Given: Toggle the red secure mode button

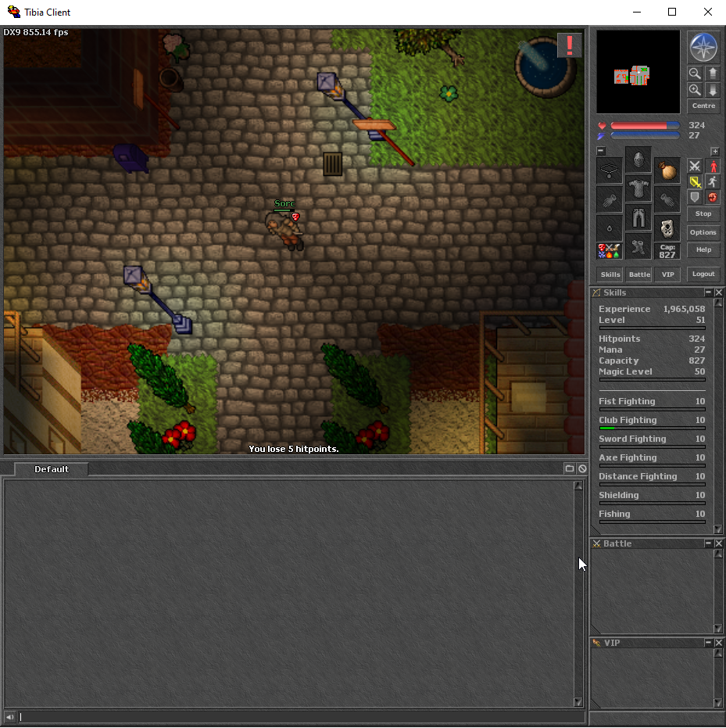Looking at the screenshot, I should click(x=713, y=197).
